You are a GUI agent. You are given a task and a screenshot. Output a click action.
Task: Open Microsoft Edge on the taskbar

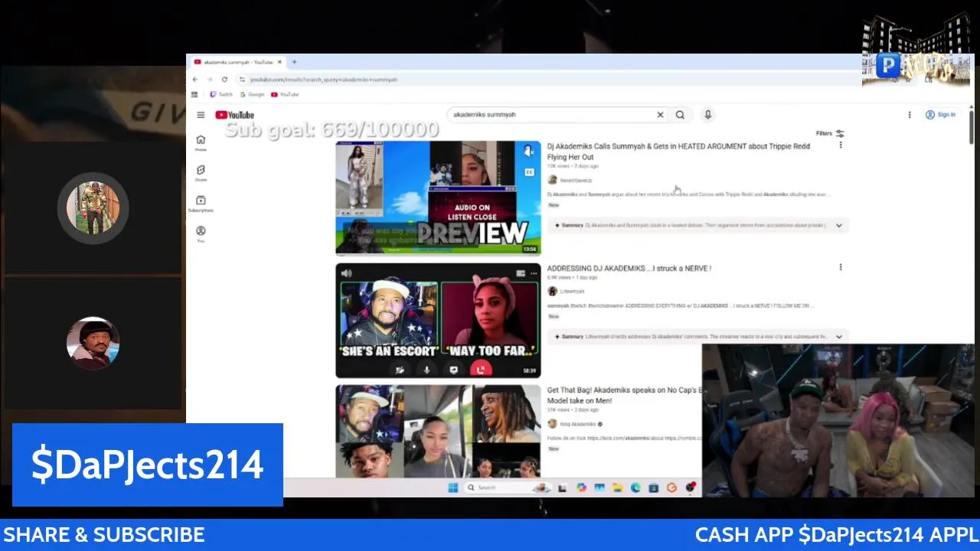635,487
